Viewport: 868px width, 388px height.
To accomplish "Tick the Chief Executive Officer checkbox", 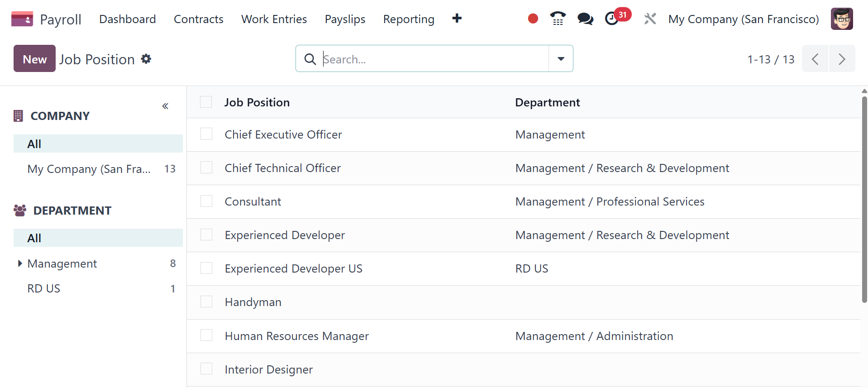I will point(206,134).
